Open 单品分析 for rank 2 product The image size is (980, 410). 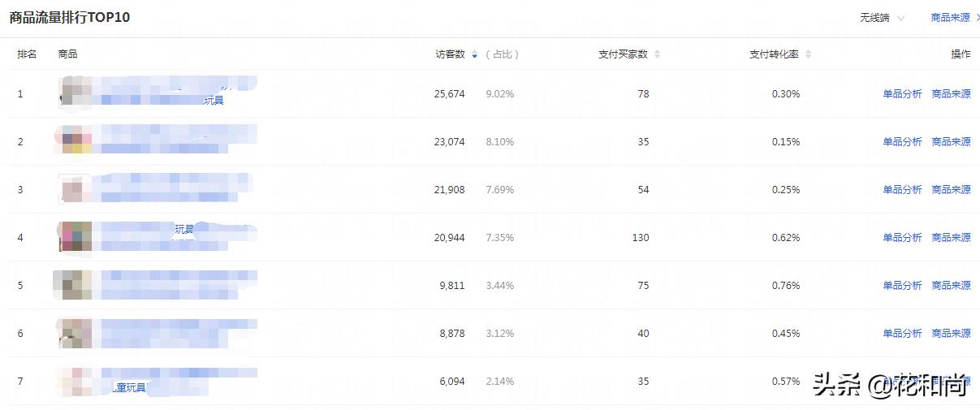[902, 142]
